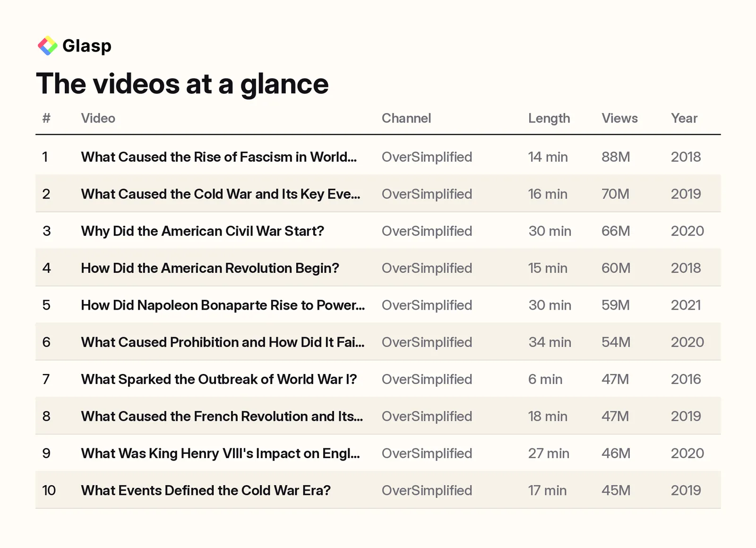Click row number 1

(45, 157)
